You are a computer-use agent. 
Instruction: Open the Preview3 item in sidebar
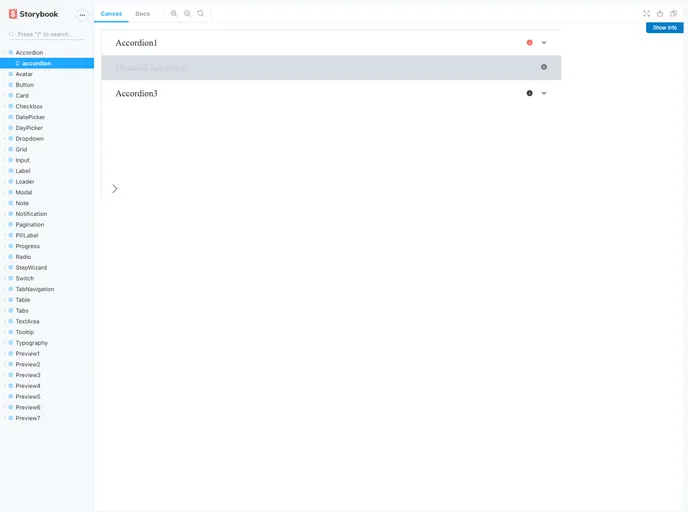coord(28,375)
